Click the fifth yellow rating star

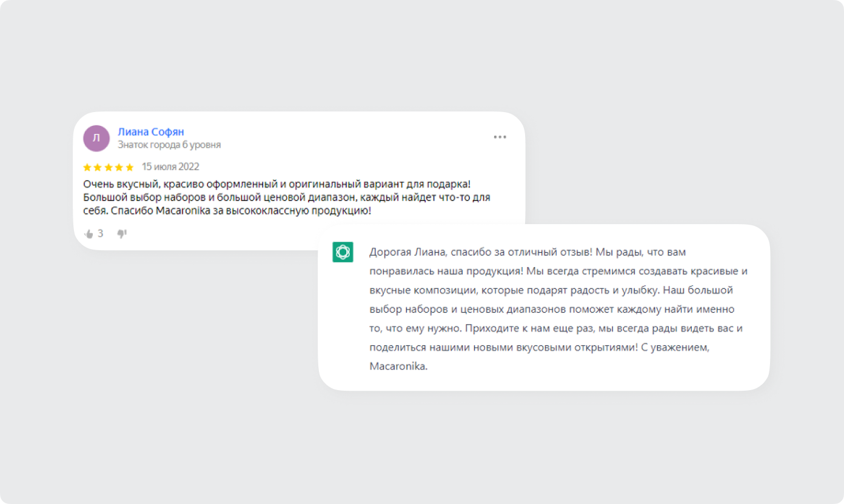click(129, 167)
